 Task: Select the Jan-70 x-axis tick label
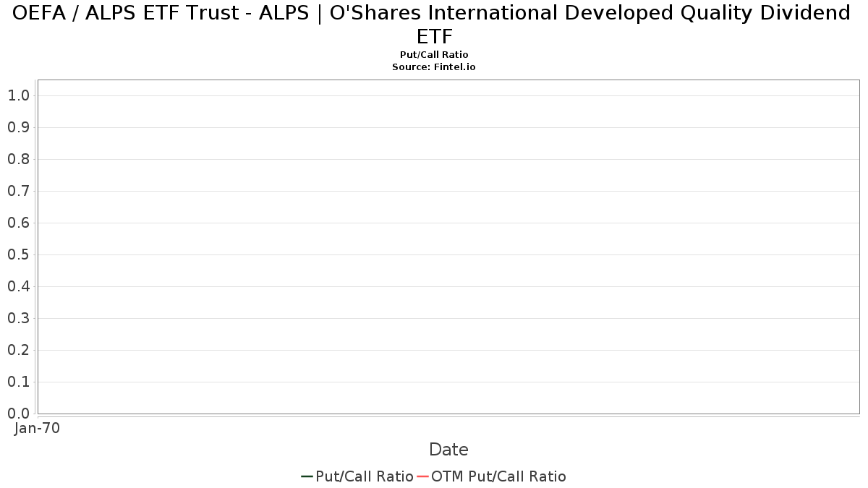(37, 428)
